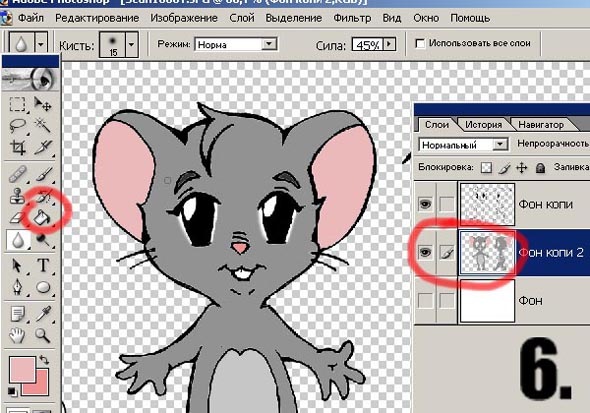Open the tool preset picker arrow
Screen dimensions: 590x413
[x=41, y=44]
